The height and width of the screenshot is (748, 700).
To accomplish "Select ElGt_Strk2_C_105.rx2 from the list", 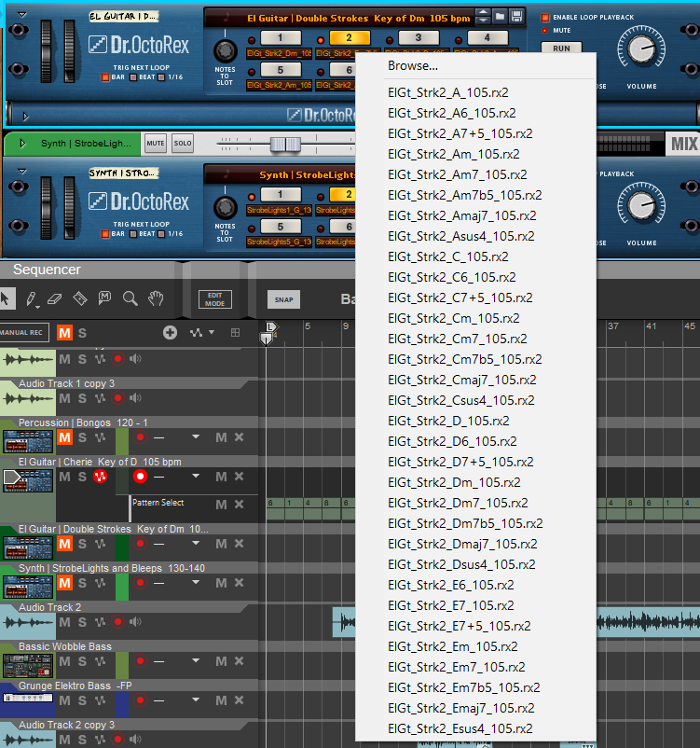I will pos(447,256).
